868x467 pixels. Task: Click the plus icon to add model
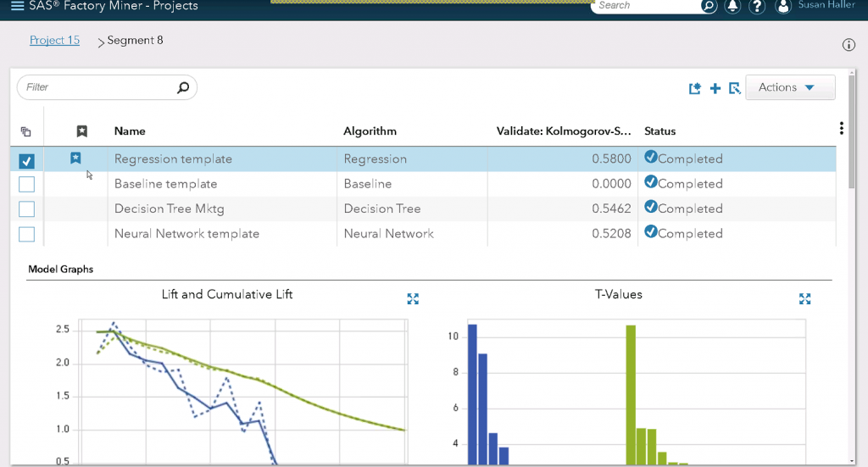[715, 88]
